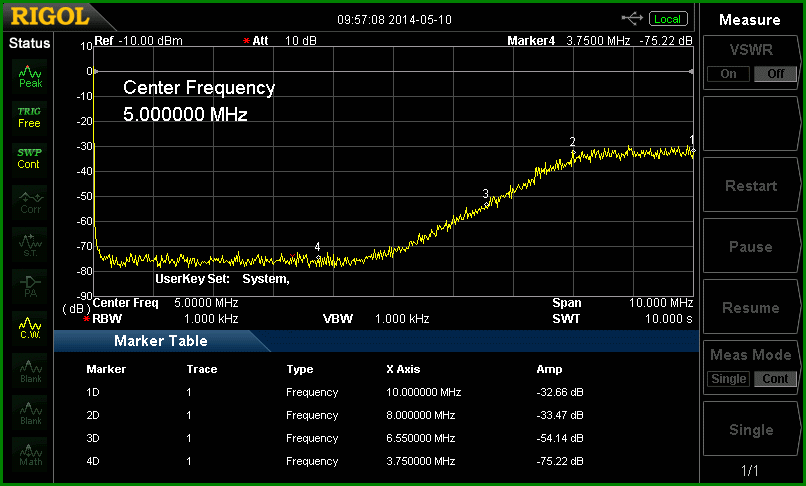The height and width of the screenshot is (486, 806).
Task: Select the Peak detector status icon
Action: [30, 76]
